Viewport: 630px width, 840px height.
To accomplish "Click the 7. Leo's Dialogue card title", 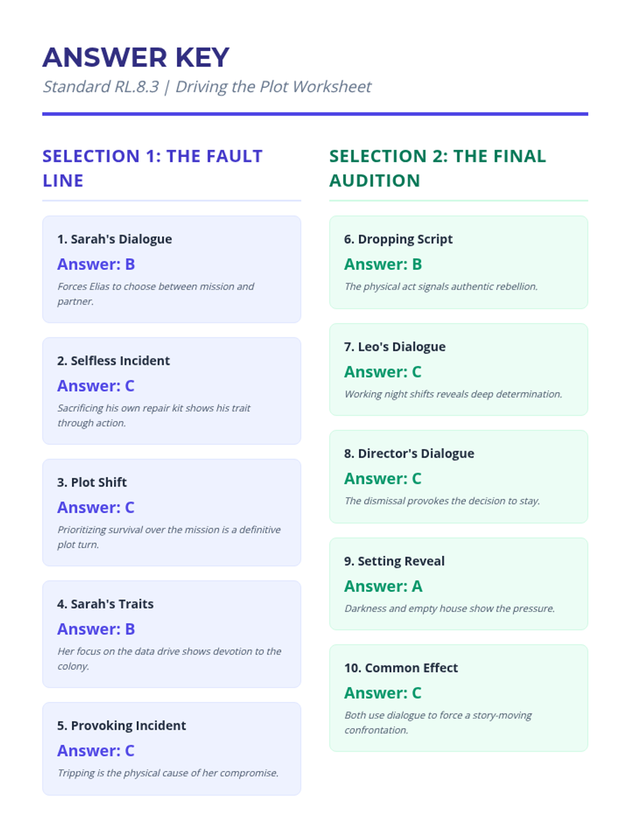I will (395, 346).
